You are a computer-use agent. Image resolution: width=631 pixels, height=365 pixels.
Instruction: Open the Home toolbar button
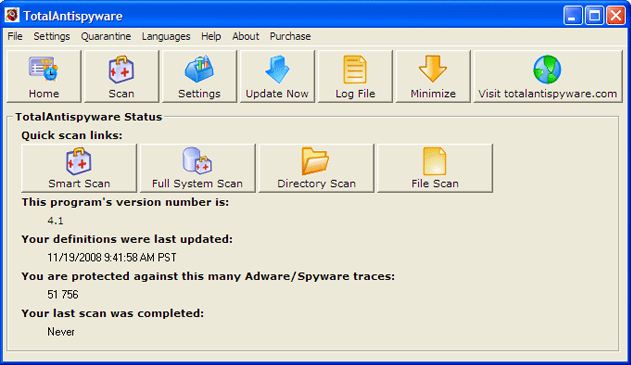[43, 76]
